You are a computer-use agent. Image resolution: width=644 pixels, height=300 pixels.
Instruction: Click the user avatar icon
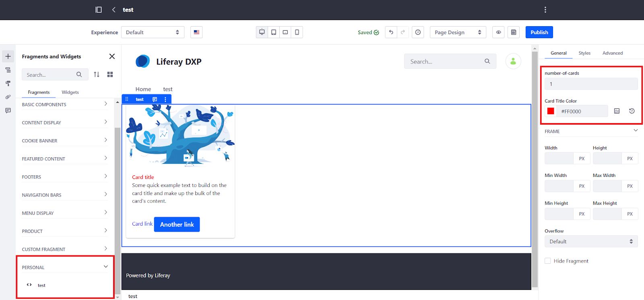pyautogui.click(x=513, y=62)
